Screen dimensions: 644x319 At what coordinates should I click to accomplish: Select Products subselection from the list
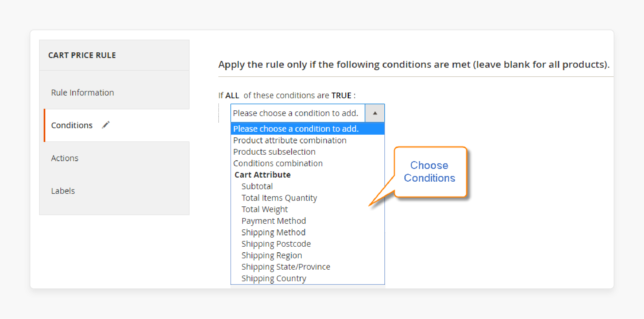click(274, 152)
